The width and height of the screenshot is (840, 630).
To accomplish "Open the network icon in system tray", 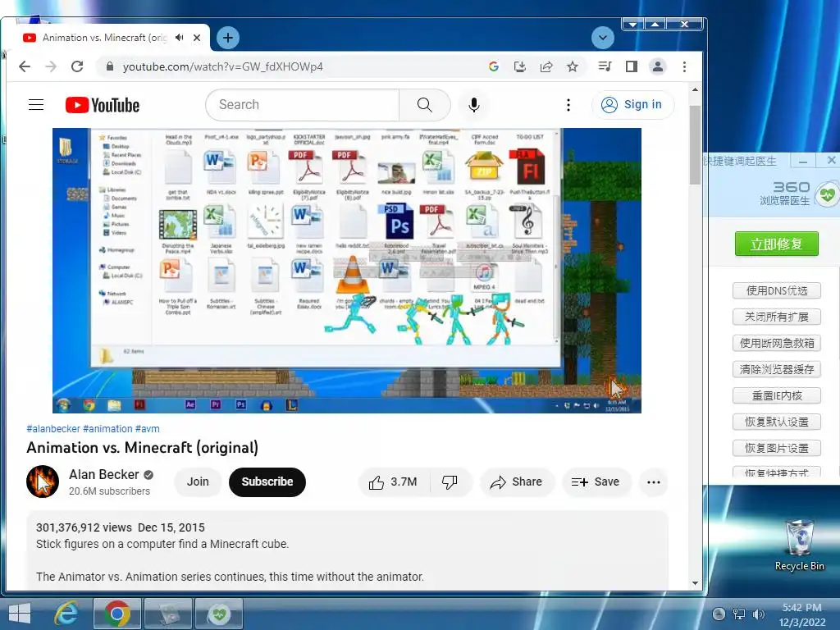I will (x=739, y=614).
